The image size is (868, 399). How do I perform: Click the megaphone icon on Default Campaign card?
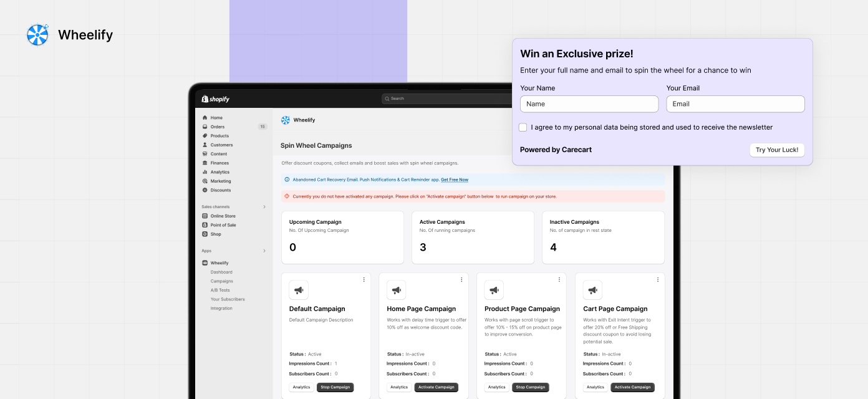(x=299, y=290)
